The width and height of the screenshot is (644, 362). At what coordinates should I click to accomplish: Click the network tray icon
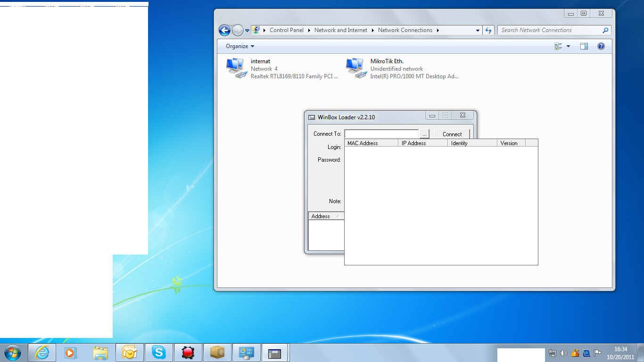tap(553, 353)
